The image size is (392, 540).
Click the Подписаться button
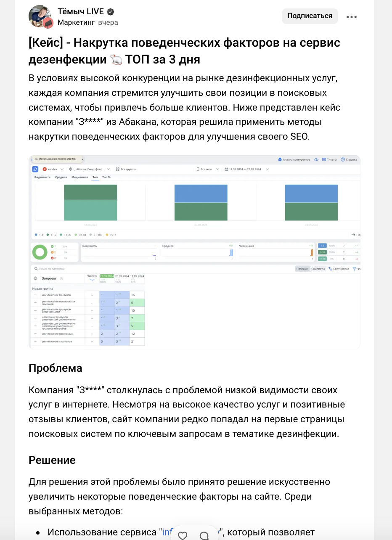click(x=310, y=16)
